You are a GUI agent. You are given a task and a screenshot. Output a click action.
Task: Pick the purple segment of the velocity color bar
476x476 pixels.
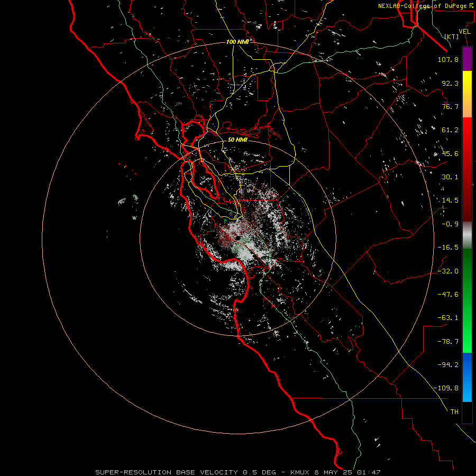click(467, 59)
